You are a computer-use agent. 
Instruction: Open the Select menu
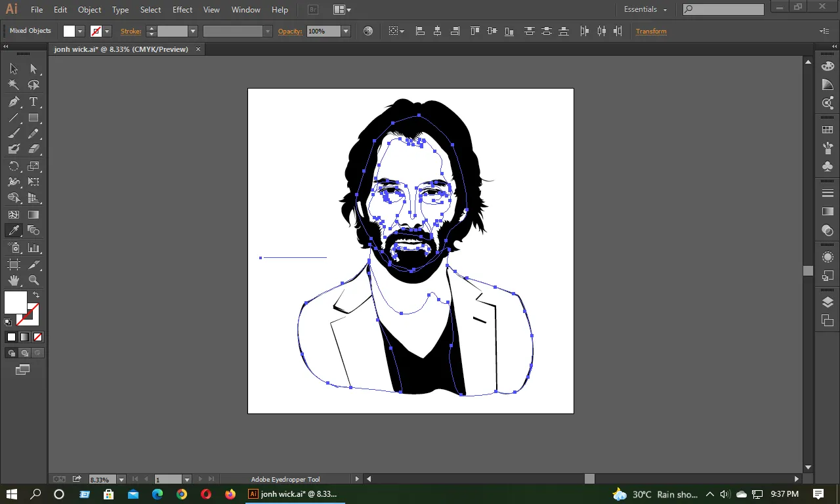coord(150,10)
